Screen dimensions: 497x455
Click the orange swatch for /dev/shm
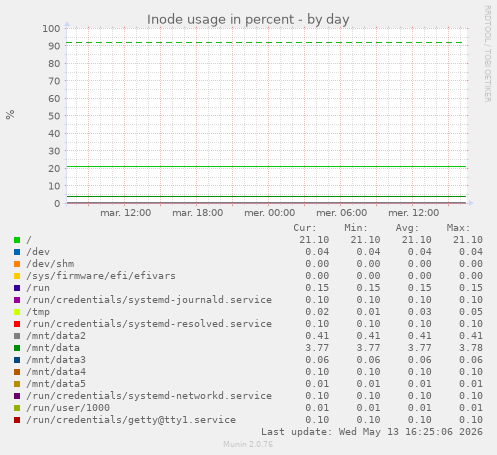tap(17, 264)
